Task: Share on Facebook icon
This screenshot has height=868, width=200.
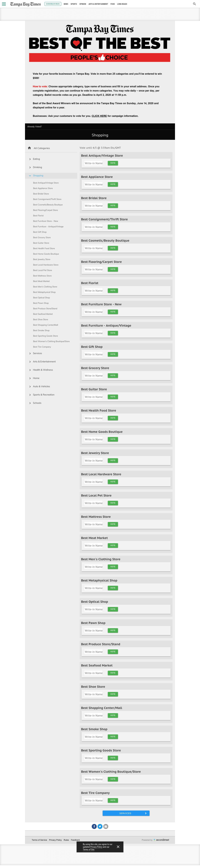Action: 94,826
